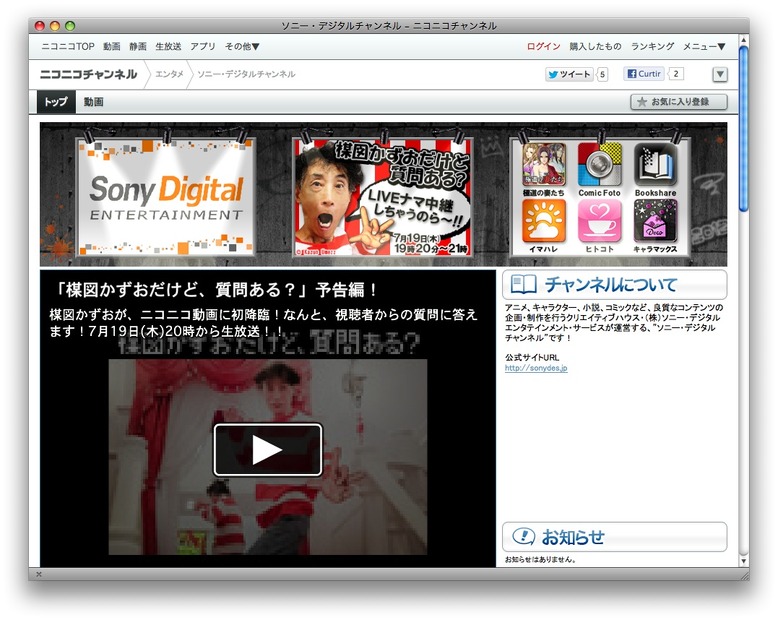Click the チャンネルについて header

(x=615, y=285)
